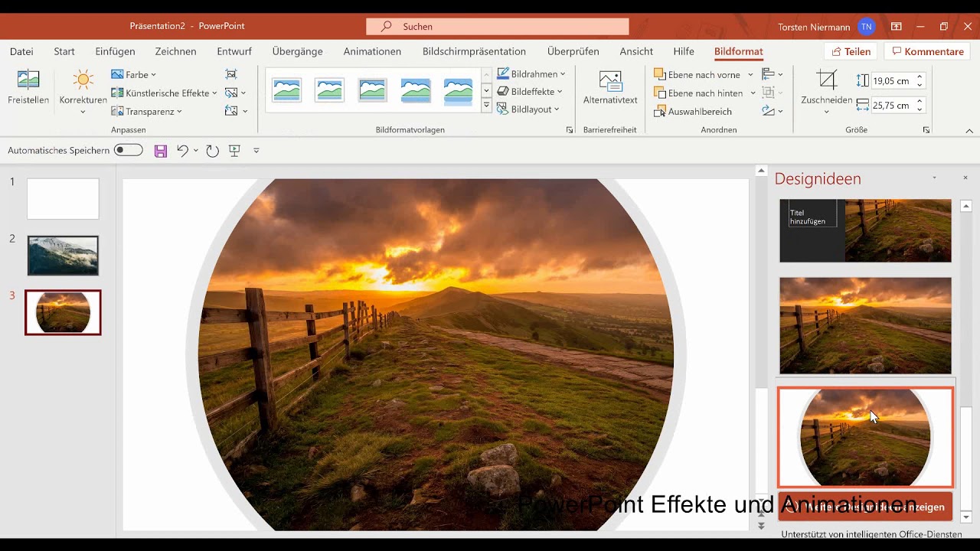Click the ribbon display options icon
This screenshot has width=980, height=551.
[897, 27]
